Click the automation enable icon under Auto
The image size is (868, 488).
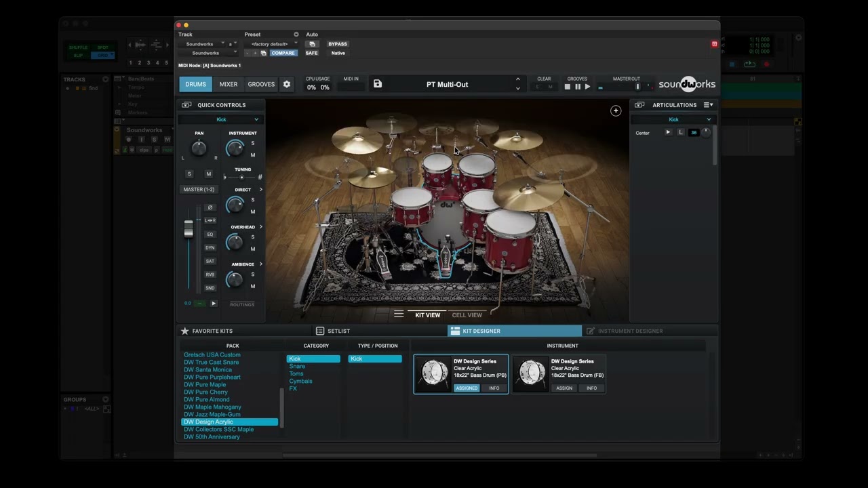click(x=312, y=44)
